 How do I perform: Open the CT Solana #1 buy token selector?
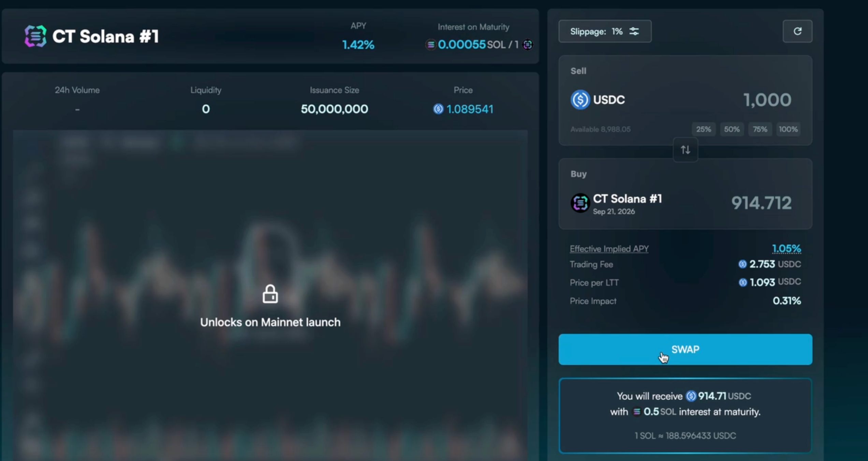tap(627, 199)
